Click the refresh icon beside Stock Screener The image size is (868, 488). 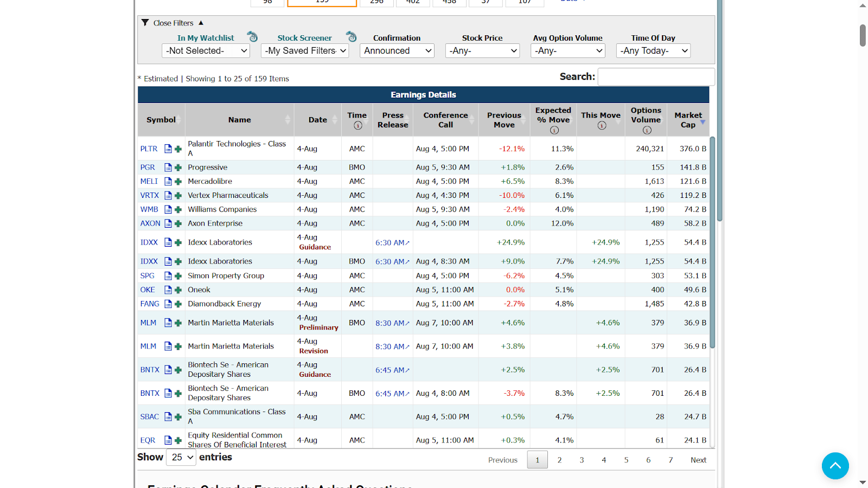(352, 36)
